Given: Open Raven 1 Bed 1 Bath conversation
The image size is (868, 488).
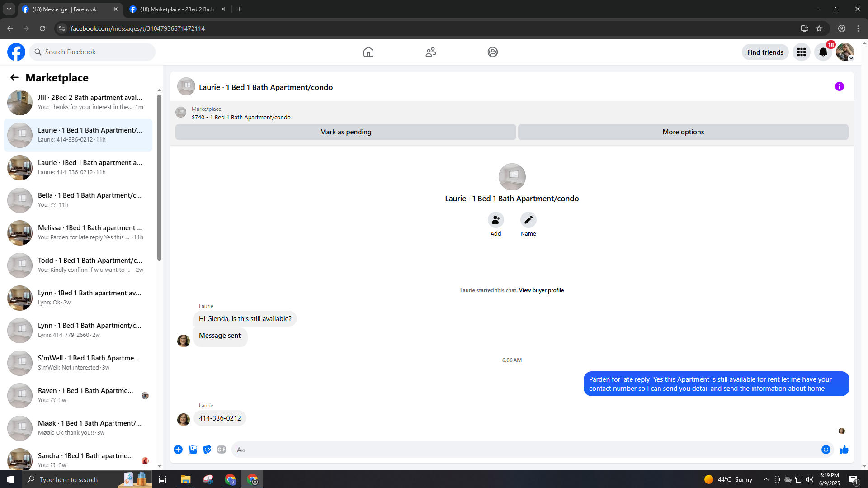Looking at the screenshot, I should (78, 396).
